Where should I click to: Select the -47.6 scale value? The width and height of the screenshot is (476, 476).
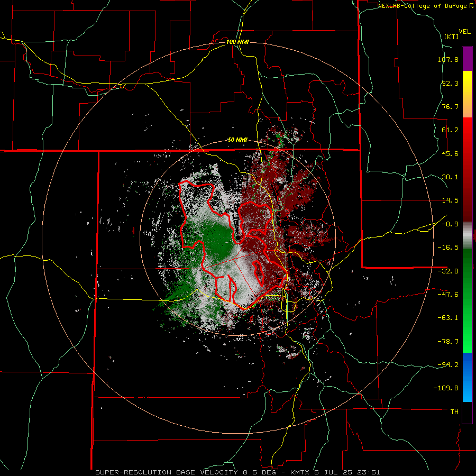[x=448, y=295]
